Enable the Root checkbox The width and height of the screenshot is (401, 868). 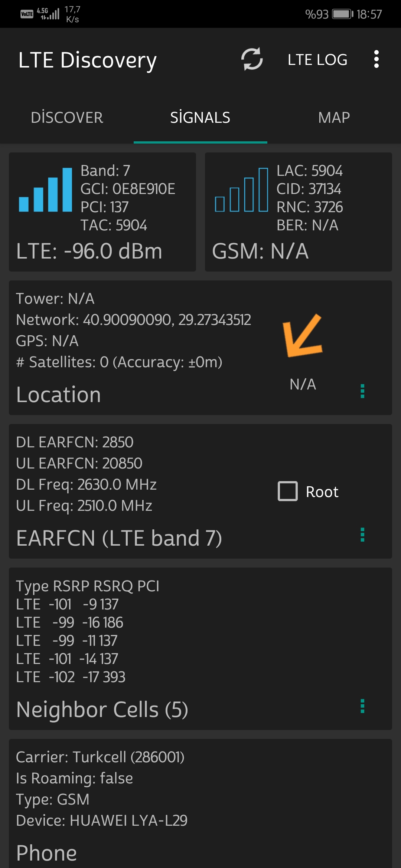pyautogui.click(x=288, y=491)
